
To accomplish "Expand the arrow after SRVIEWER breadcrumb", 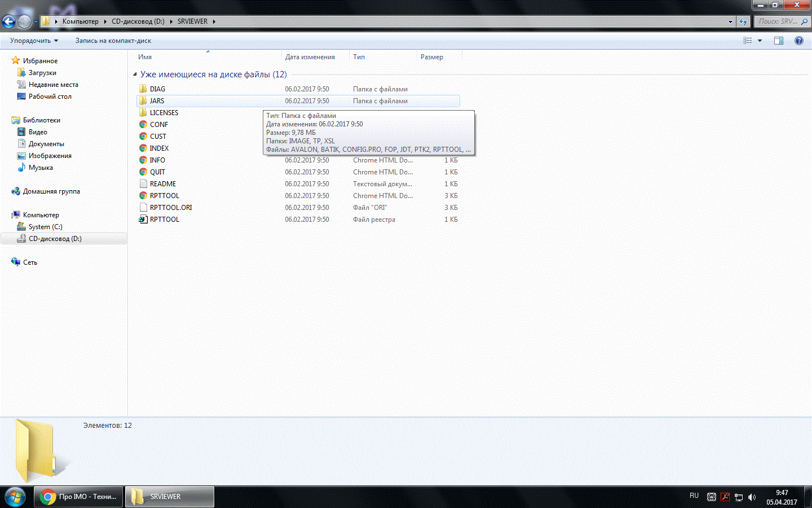I will (x=214, y=21).
